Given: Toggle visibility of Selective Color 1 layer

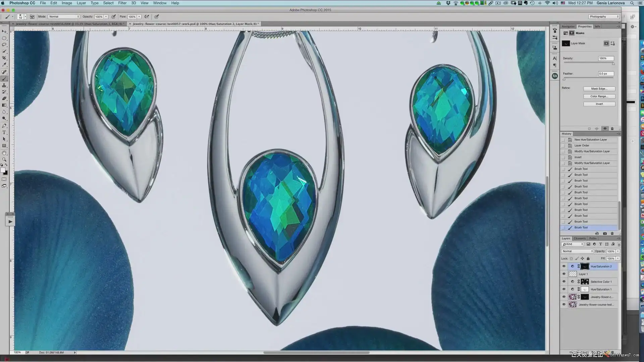Looking at the screenshot, I should pyautogui.click(x=564, y=282).
